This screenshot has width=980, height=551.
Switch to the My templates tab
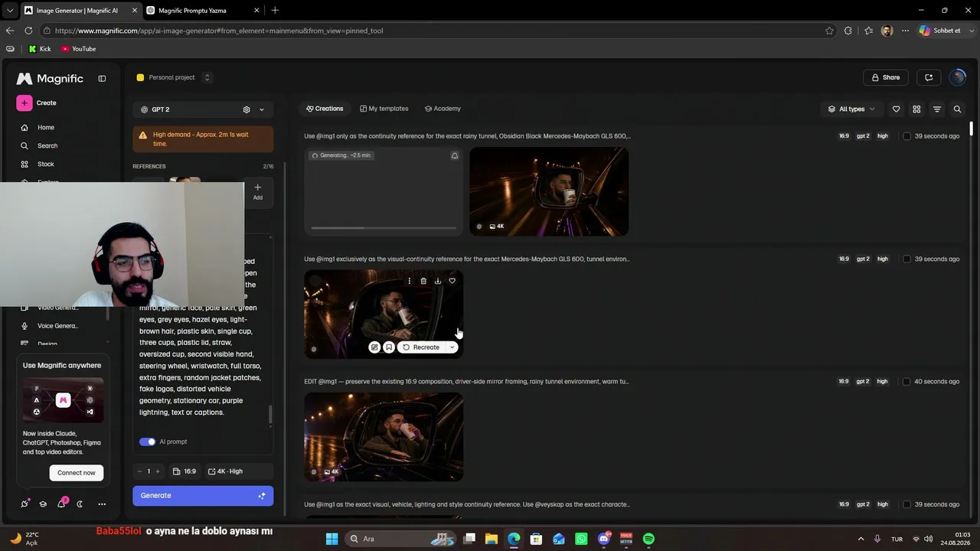(x=384, y=109)
